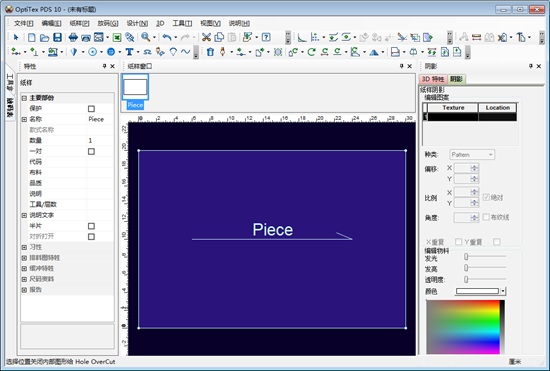Create a new file with blank page icon
The height and width of the screenshot is (371, 550).
click(x=32, y=37)
